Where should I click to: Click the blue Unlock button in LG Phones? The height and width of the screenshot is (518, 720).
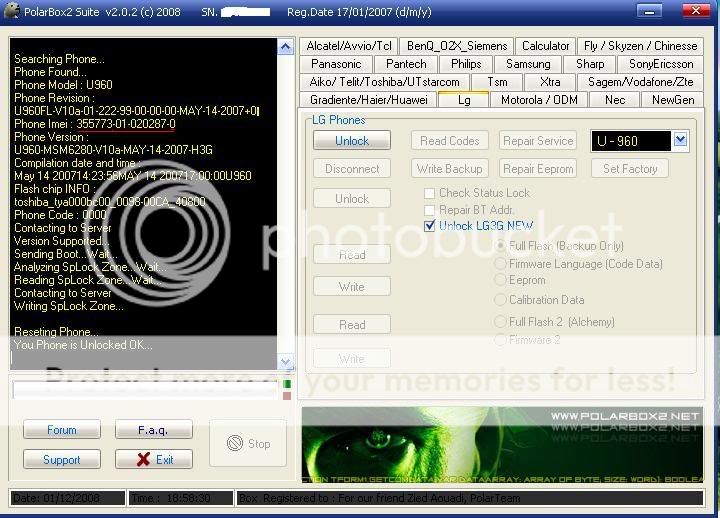(x=352, y=141)
